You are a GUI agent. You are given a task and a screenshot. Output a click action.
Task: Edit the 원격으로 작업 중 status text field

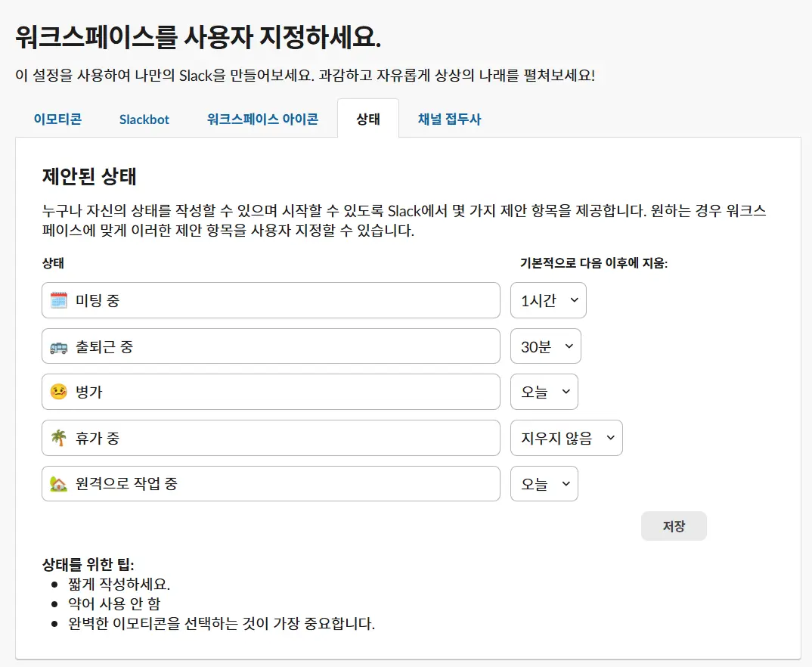[271, 484]
